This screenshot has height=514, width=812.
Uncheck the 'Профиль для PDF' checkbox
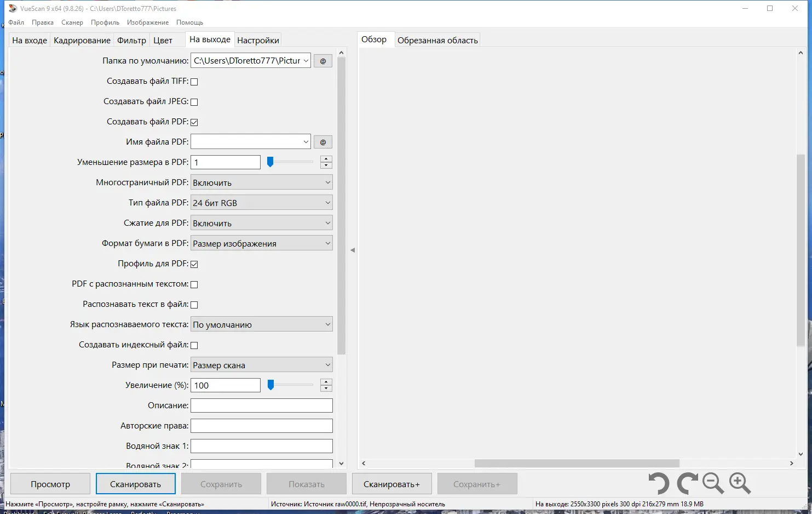tap(194, 264)
